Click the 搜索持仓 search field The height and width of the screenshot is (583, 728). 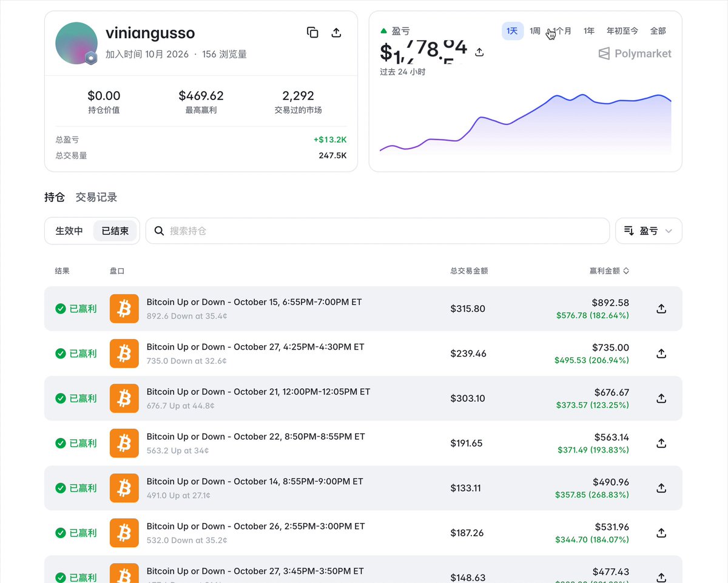click(x=377, y=231)
